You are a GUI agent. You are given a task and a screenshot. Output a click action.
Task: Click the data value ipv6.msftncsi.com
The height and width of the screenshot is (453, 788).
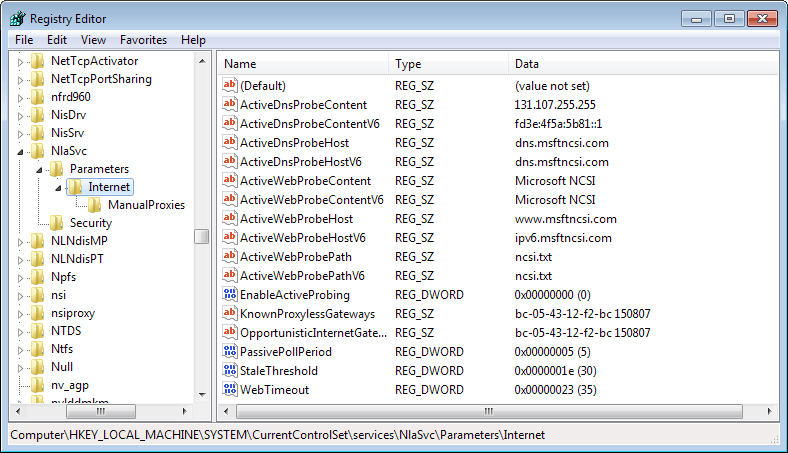(563, 238)
